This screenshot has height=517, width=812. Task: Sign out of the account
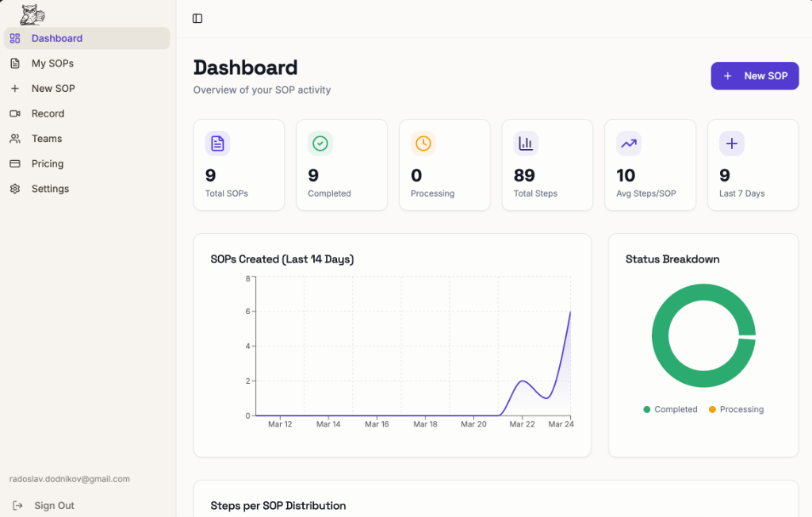pyautogui.click(x=46, y=505)
